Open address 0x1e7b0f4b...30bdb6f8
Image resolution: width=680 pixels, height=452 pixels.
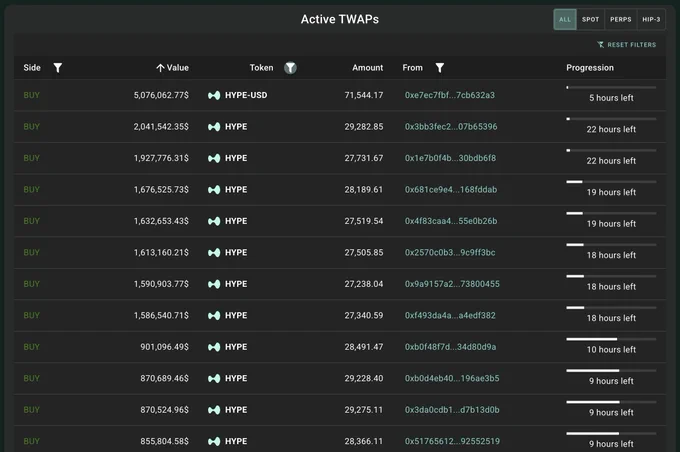[x=450, y=158]
